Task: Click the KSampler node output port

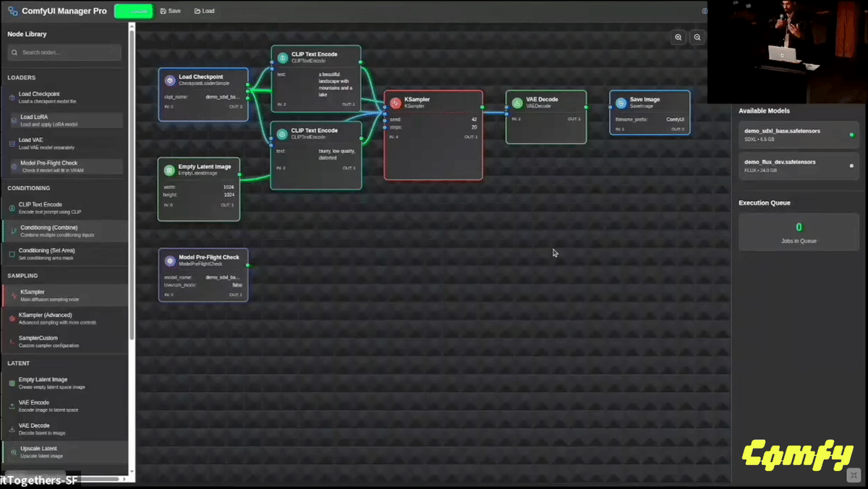Action: pyautogui.click(x=482, y=107)
